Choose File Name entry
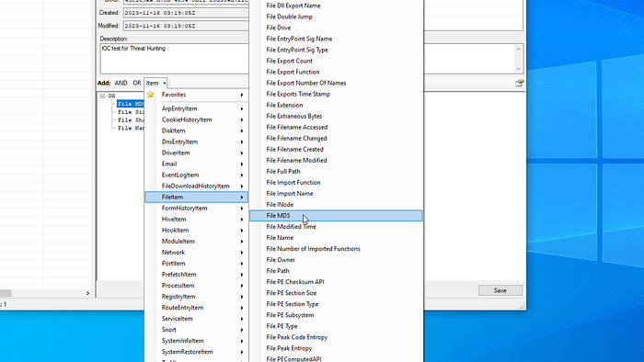 (336, 238)
